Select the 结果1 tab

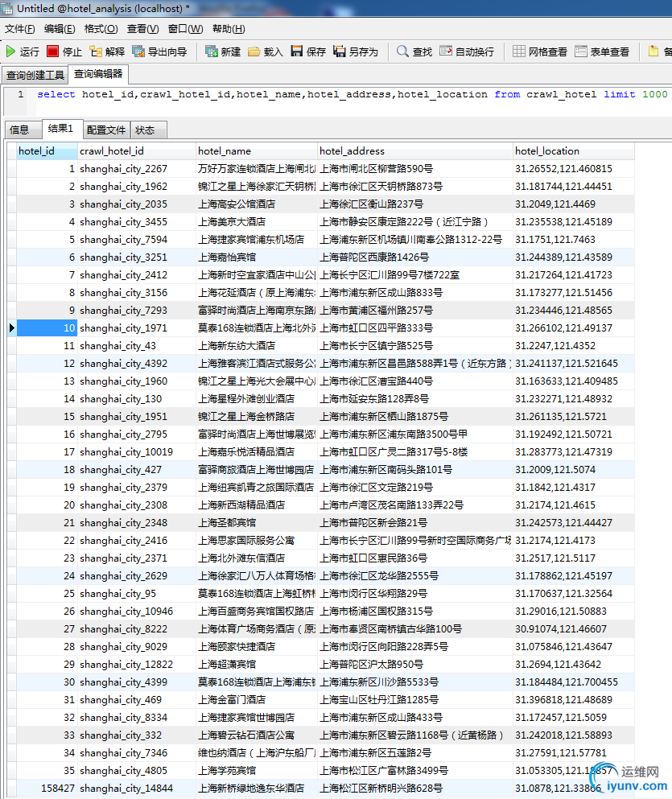tap(60, 129)
